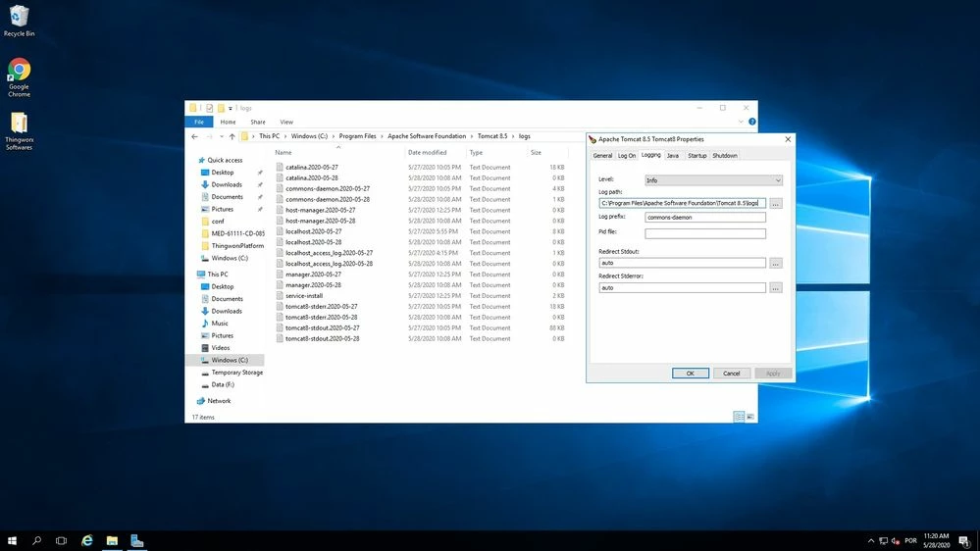Screen dimensions: 980x551
Task: Select ThingworxPlatform folder in sidebar
Action: click(x=236, y=245)
